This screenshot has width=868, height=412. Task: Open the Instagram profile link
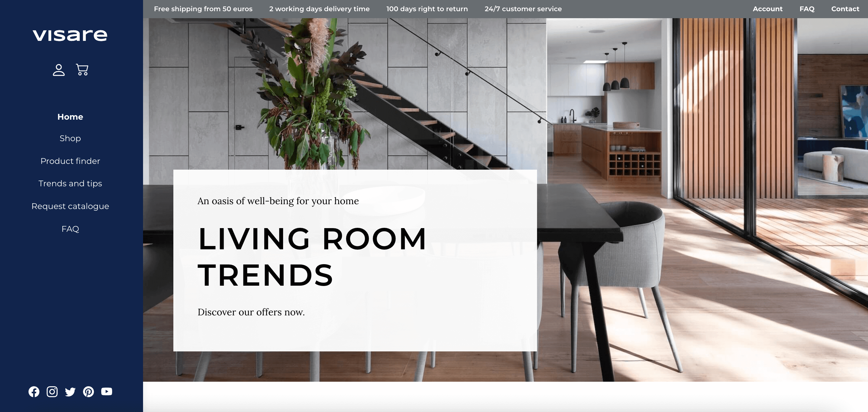point(52,391)
